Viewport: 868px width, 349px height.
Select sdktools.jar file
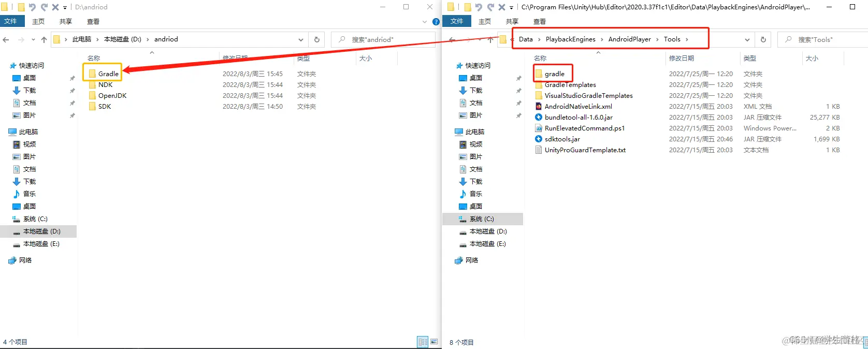[x=562, y=139]
